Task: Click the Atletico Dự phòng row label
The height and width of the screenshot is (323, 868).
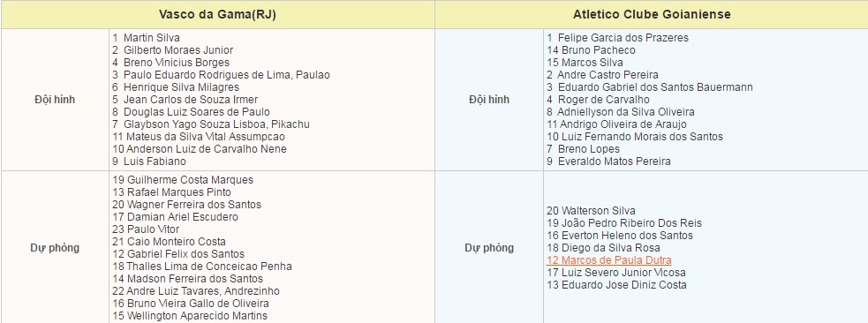Action: [489, 248]
